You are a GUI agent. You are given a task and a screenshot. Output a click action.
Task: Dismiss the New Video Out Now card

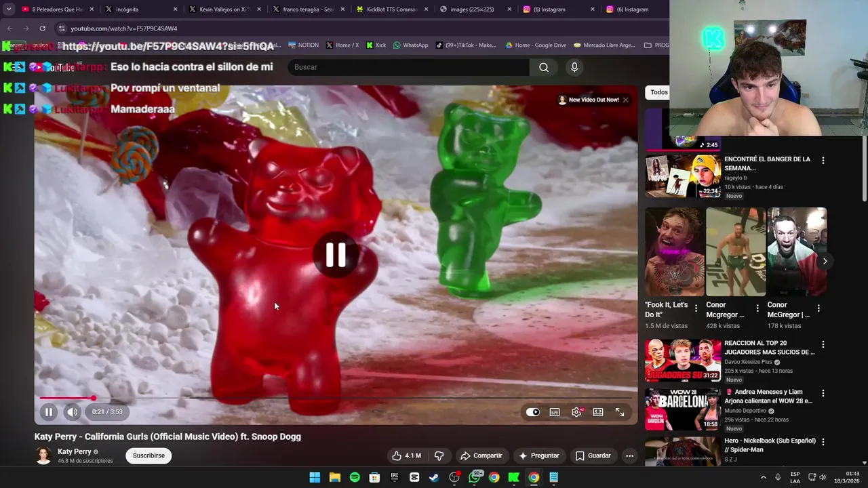(625, 100)
